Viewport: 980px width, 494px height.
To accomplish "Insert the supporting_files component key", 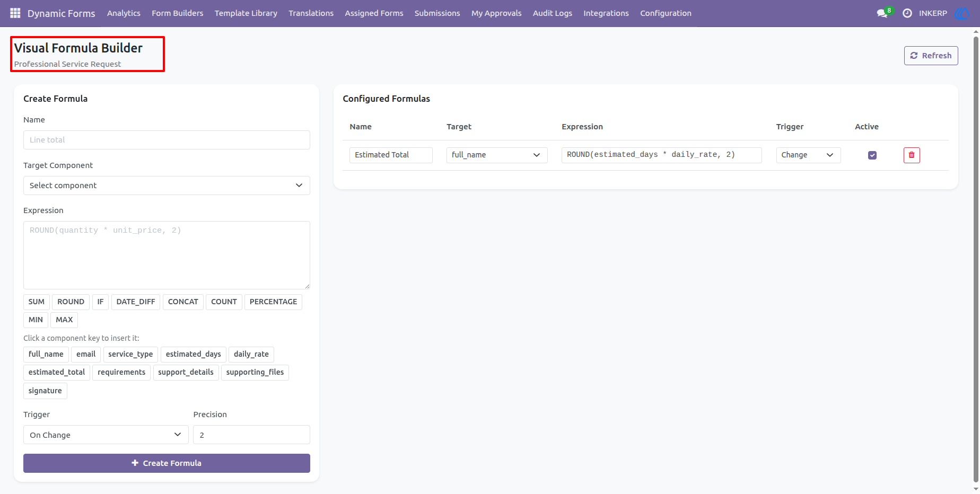I will (255, 373).
